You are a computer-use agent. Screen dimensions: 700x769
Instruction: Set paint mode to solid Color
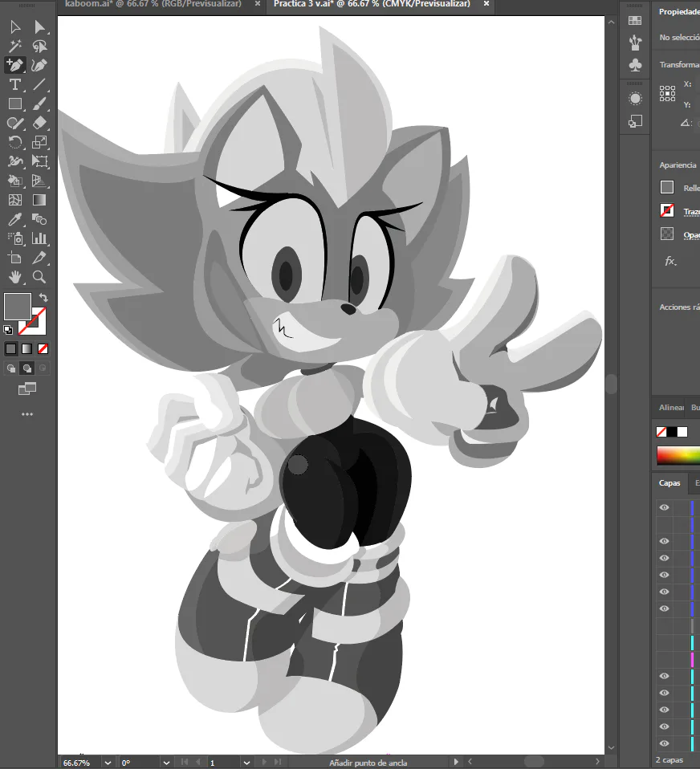[x=10, y=348]
